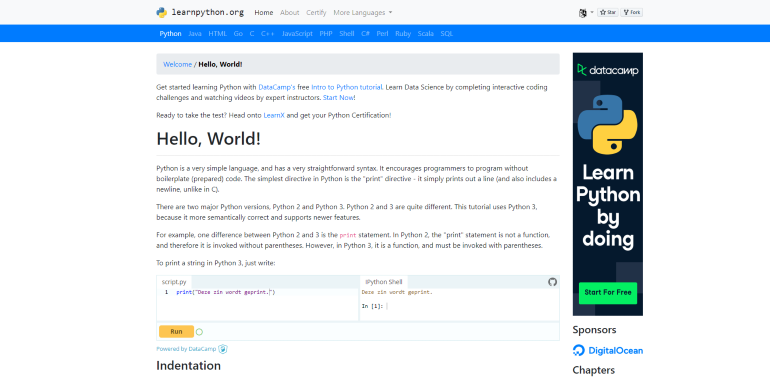
Task: Expand the More Languages dropdown
Action: click(x=362, y=13)
